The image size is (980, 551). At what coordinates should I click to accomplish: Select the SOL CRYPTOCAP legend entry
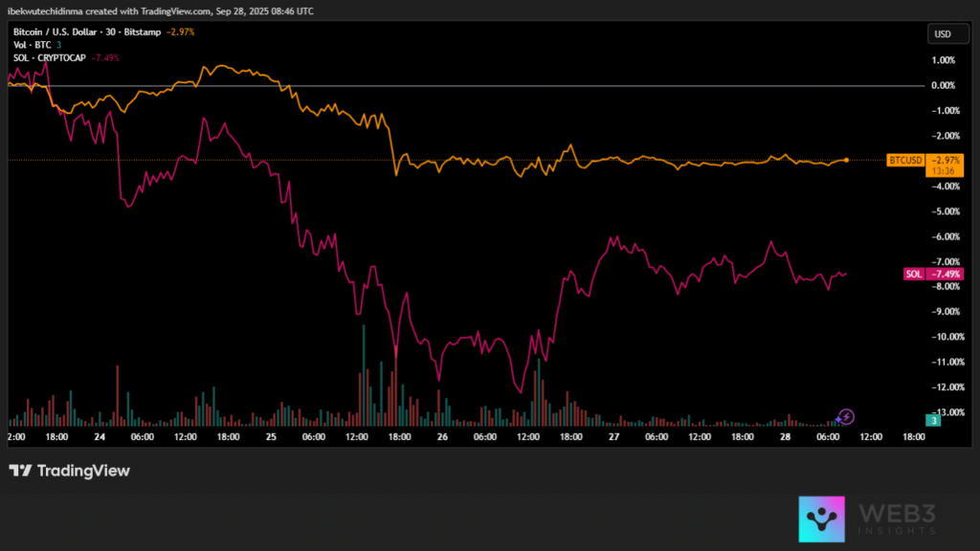pos(48,56)
